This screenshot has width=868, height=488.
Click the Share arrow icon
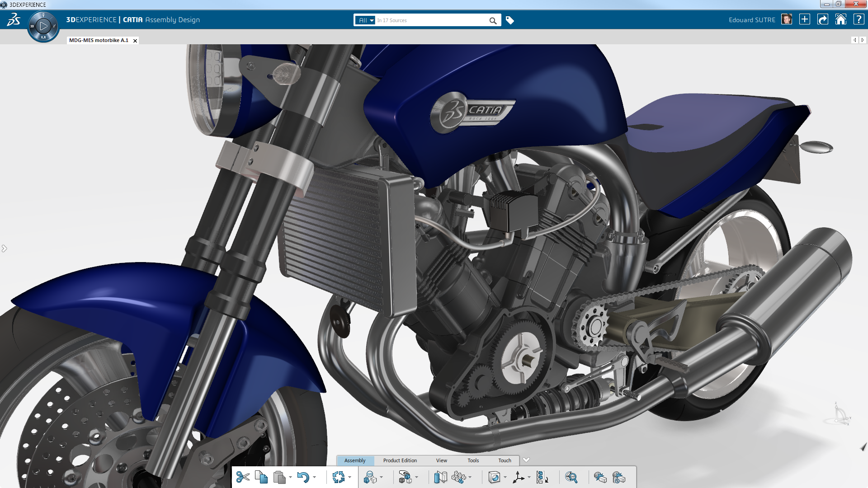[x=823, y=19]
